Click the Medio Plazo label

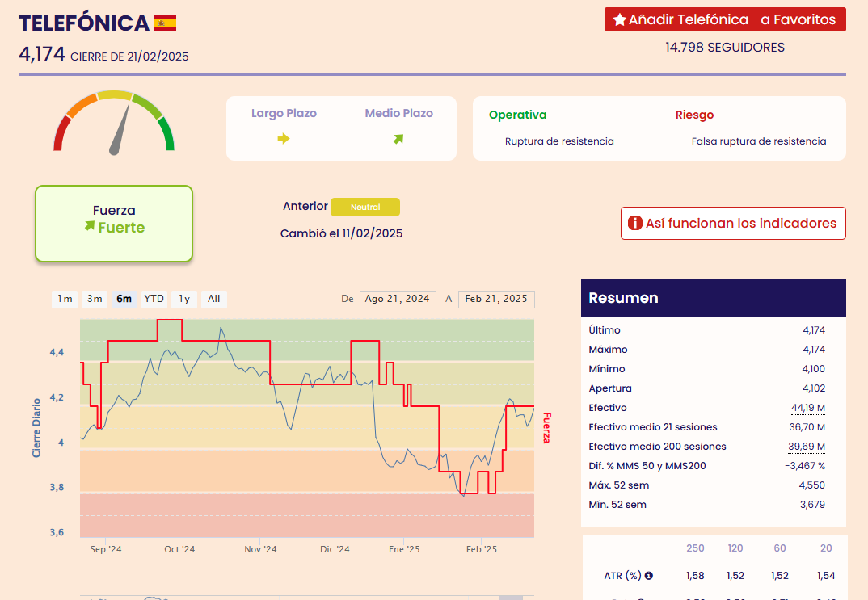click(x=398, y=113)
